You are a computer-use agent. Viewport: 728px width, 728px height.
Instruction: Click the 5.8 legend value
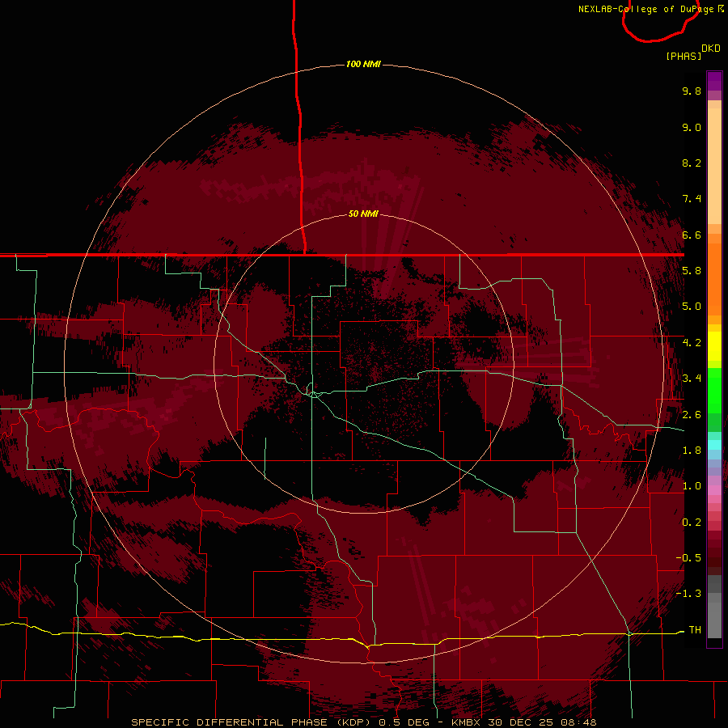(x=692, y=271)
